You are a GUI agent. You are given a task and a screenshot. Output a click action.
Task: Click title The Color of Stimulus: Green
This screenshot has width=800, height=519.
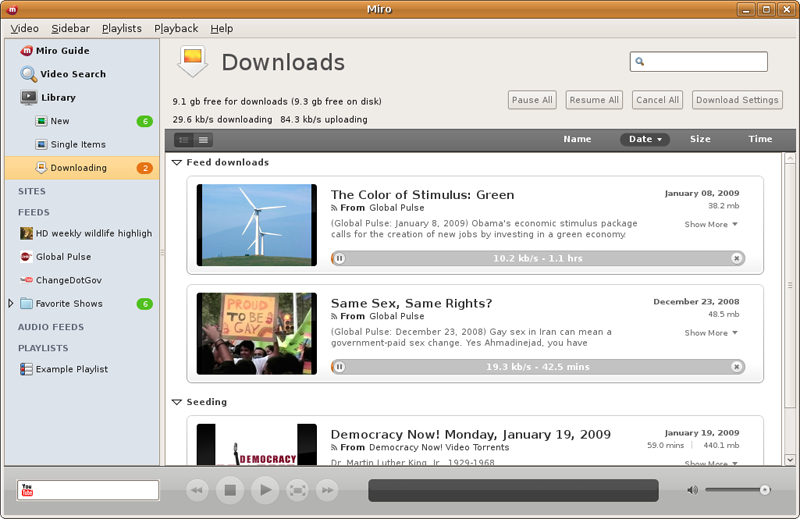[422, 195]
